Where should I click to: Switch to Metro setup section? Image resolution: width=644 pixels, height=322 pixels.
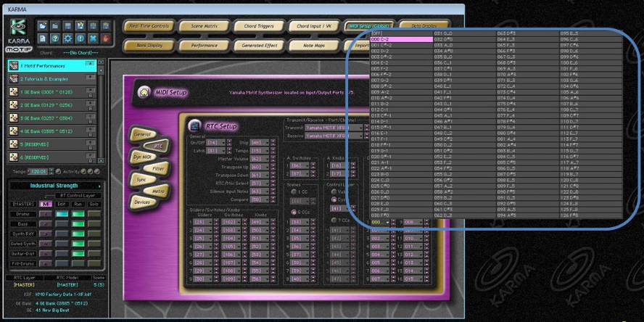click(157, 191)
